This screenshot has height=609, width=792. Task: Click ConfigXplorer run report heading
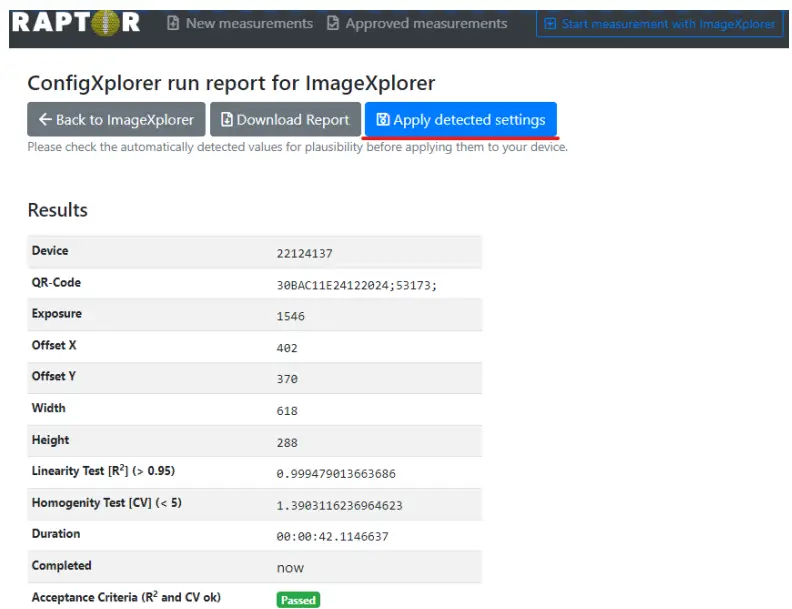coord(231,83)
